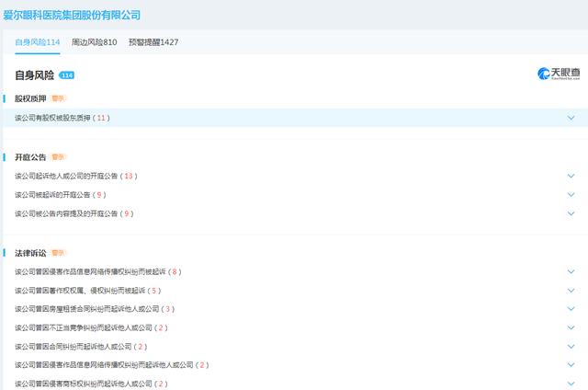588x390 pixels.
Task: Click text 该公司曾因侵害作品信息网络传播权纠纷而起诉他人或公司 (2)
Action: point(112,365)
